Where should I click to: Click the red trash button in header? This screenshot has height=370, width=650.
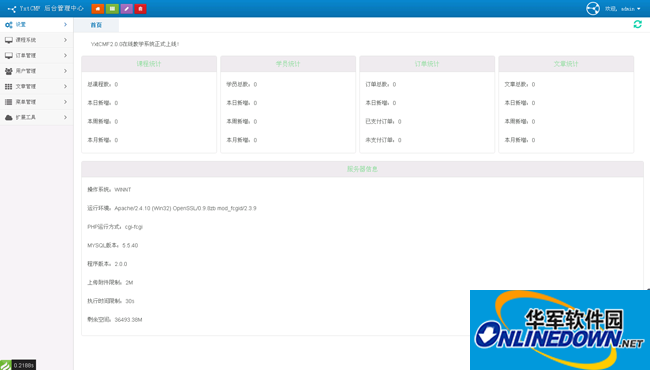click(x=141, y=8)
